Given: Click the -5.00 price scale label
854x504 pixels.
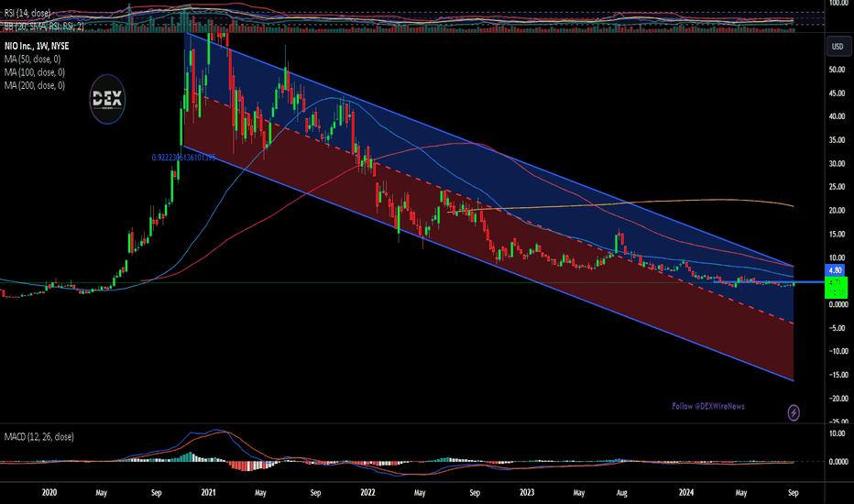Looking at the screenshot, I should point(838,328).
